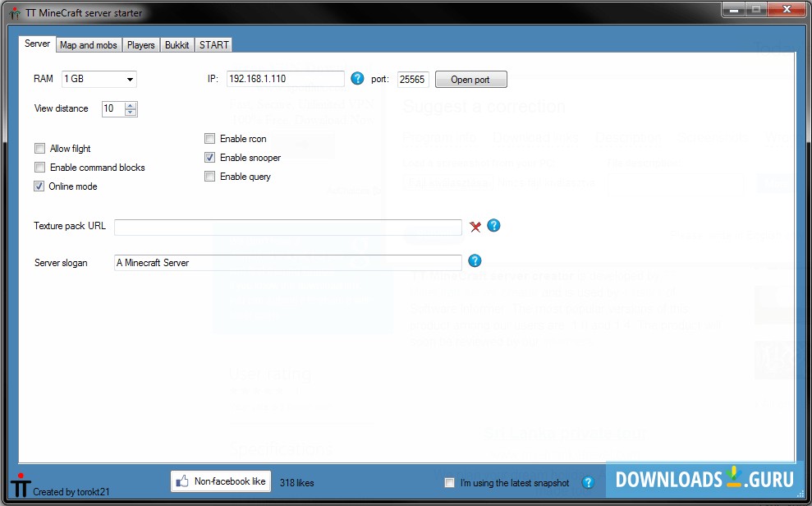Click the 318 likes text
This screenshot has width=812, height=506.
[x=296, y=483]
